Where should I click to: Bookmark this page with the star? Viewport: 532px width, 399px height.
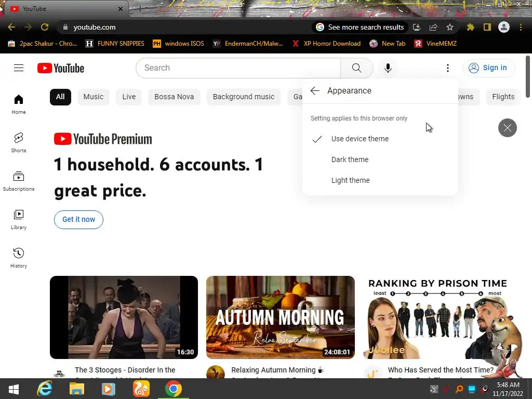[x=449, y=27]
